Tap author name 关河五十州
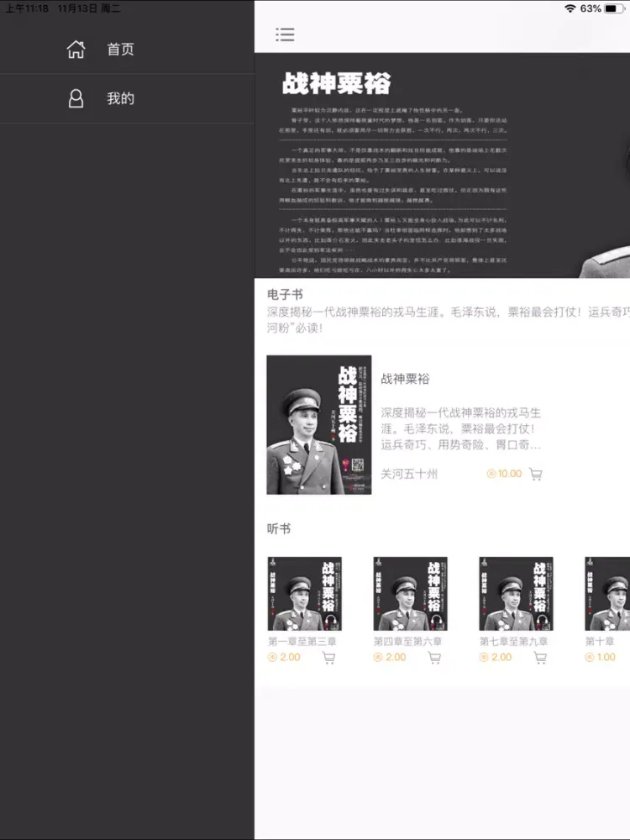 coord(409,474)
